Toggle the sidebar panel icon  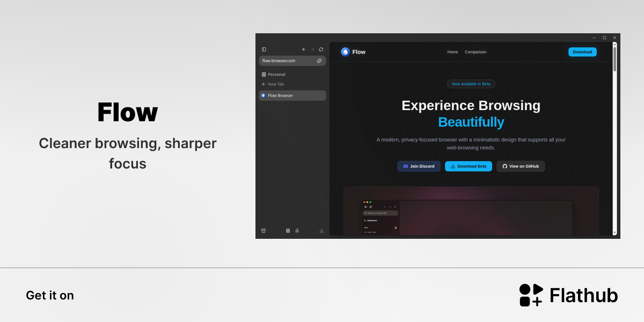tap(264, 49)
